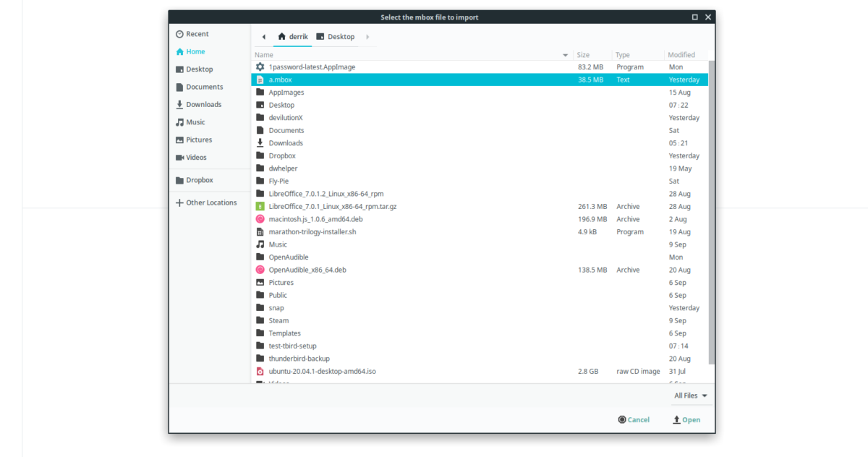Image resolution: width=868 pixels, height=457 pixels.
Task: Click the Cancel button
Action: click(634, 419)
